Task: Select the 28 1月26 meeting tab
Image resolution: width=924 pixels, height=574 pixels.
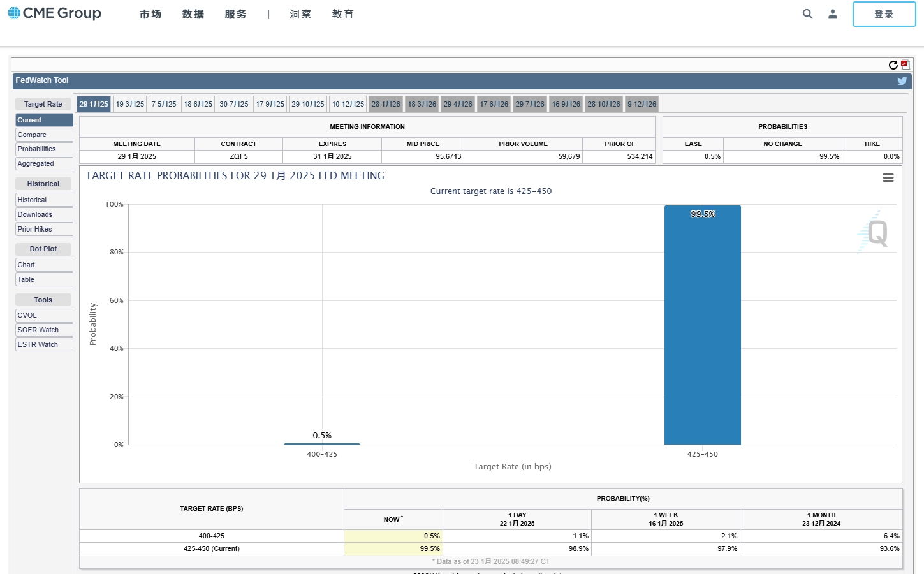Action: tap(386, 104)
